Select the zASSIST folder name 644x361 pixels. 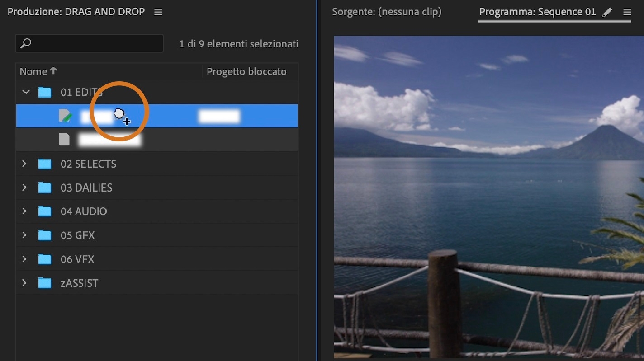[x=80, y=283]
